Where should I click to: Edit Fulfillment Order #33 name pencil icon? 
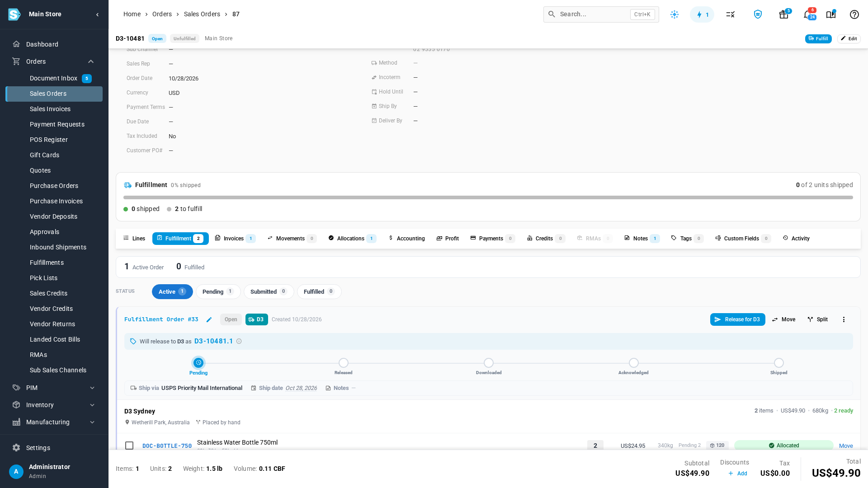[x=209, y=319]
